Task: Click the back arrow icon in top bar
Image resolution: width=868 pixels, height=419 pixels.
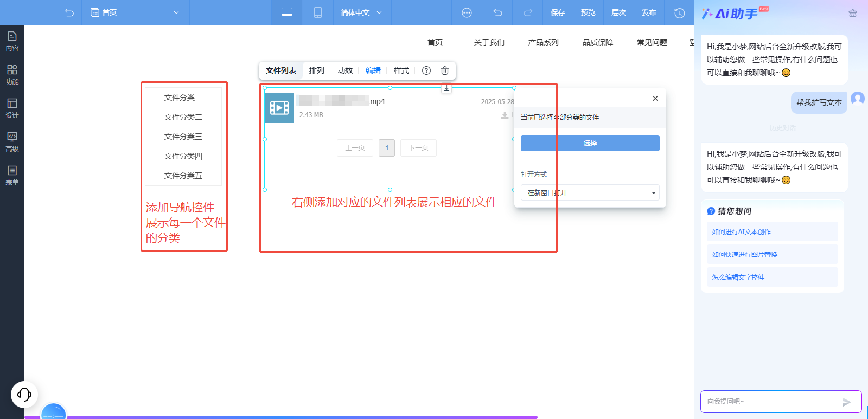Action: [69, 12]
